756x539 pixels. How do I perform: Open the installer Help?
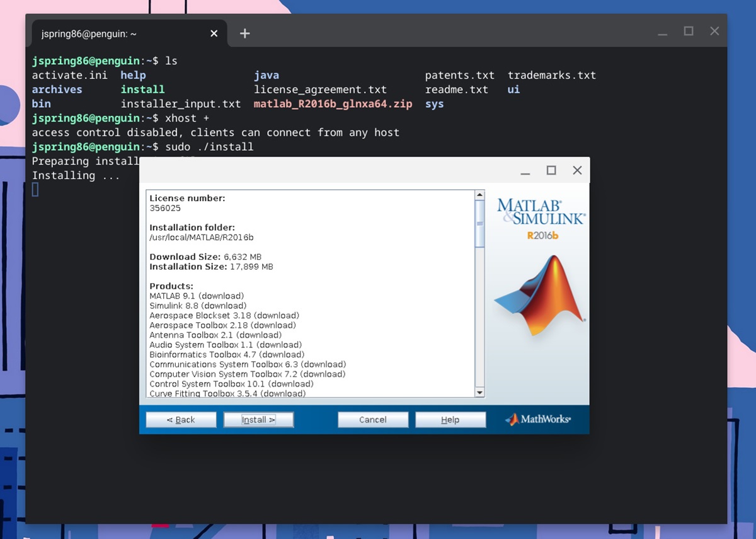450,420
